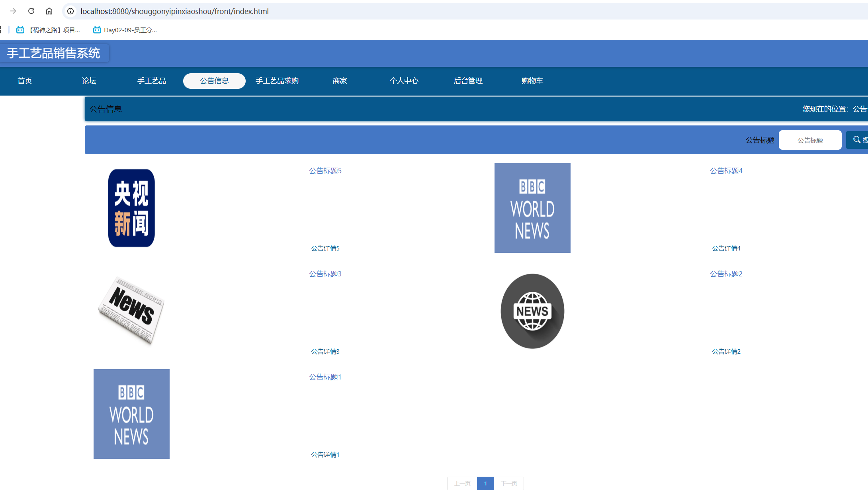Switch to the 手工艺品求购 menu item
The height and width of the screenshot is (495, 868).
pos(277,81)
